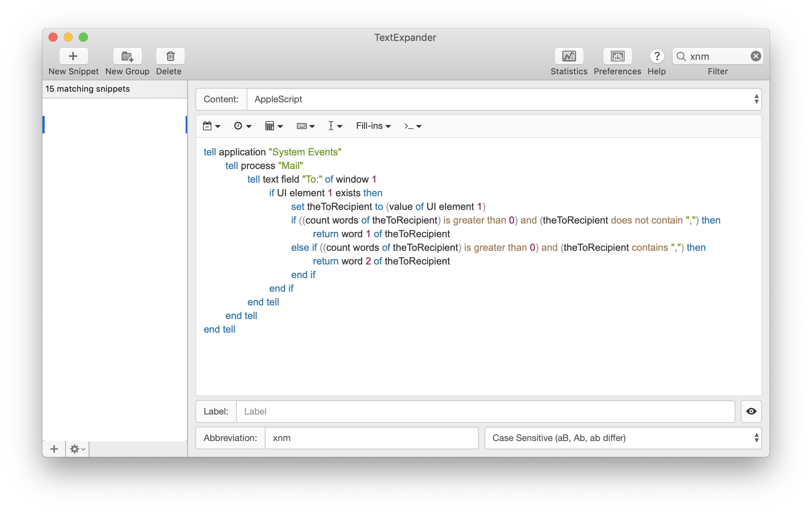Viewport: 812px width, 513px height.
Task: Open the script terminal prompt insert menu
Action: 413,126
